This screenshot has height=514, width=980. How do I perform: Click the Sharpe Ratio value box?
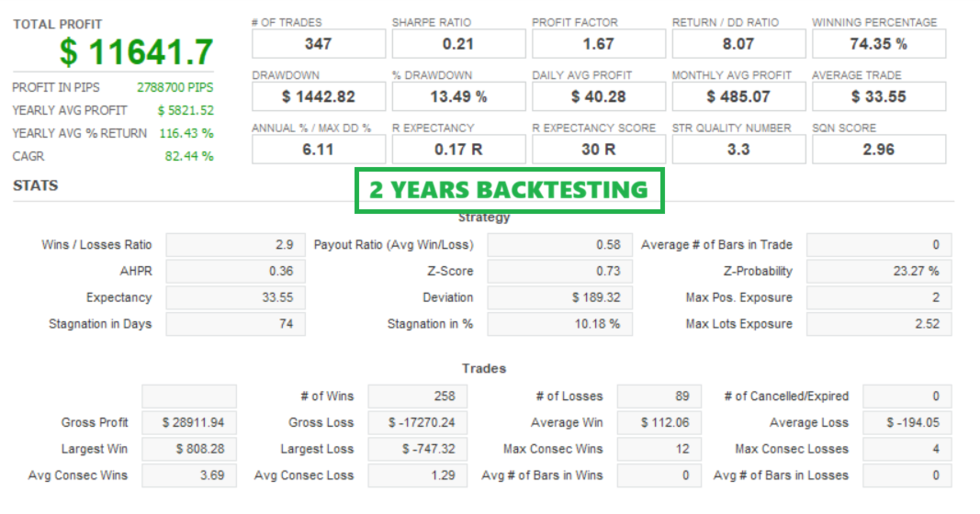tap(458, 43)
